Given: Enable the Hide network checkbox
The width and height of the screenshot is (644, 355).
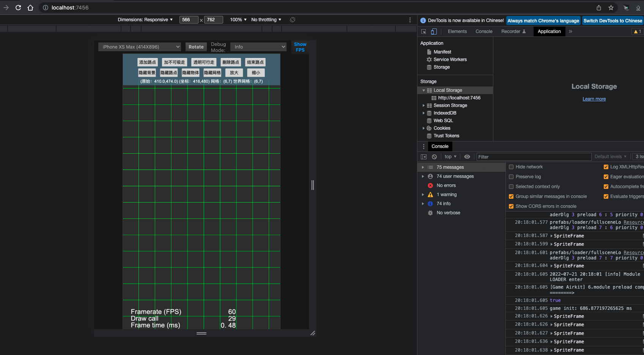Looking at the screenshot, I should click(x=511, y=167).
